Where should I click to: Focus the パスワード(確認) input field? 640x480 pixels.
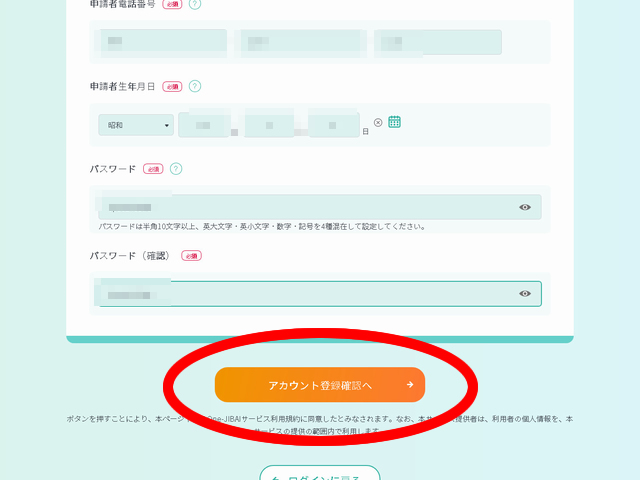pyautogui.click(x=310, y=293)
